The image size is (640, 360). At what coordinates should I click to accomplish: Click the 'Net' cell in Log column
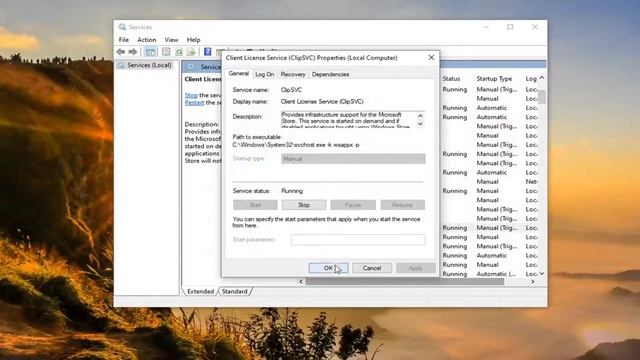click(531, 182)
